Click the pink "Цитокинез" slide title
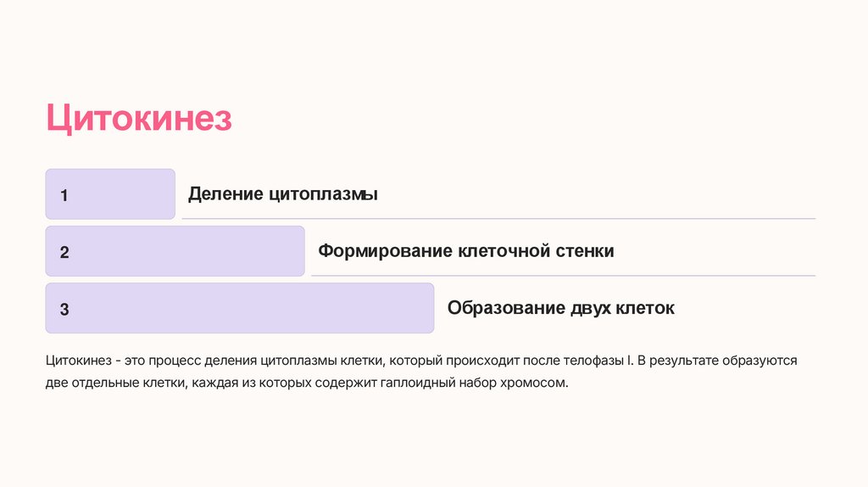The height and width of the screenshot is (487, 868). pos(138,119)
